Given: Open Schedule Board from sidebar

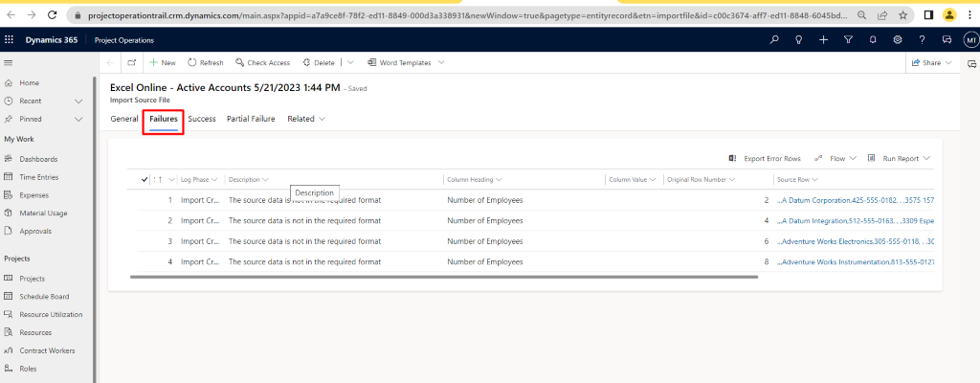Looking at the screenshot, I should (x=44, y=296).
